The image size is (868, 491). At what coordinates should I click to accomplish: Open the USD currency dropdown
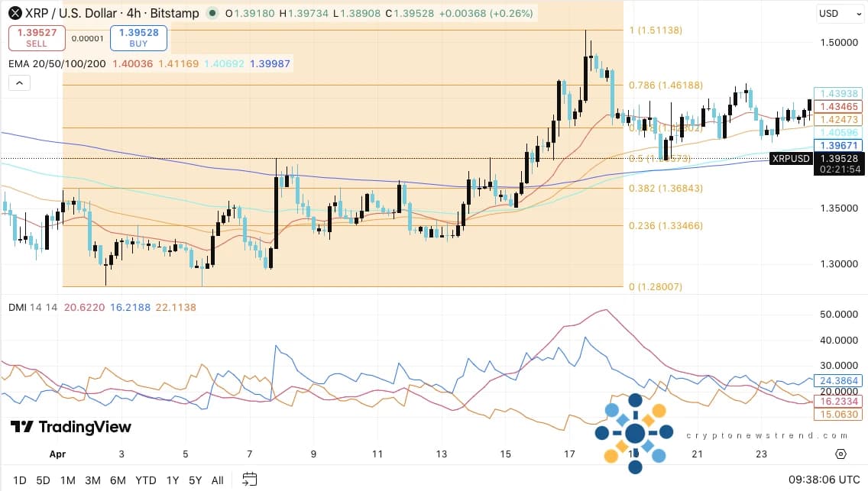840,13
